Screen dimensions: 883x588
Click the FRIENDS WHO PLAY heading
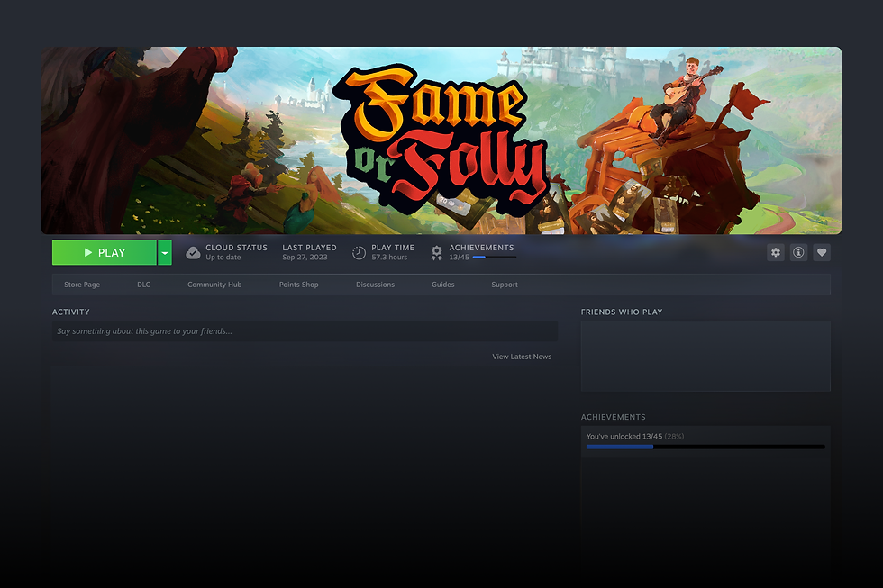(x=622, y=312)
